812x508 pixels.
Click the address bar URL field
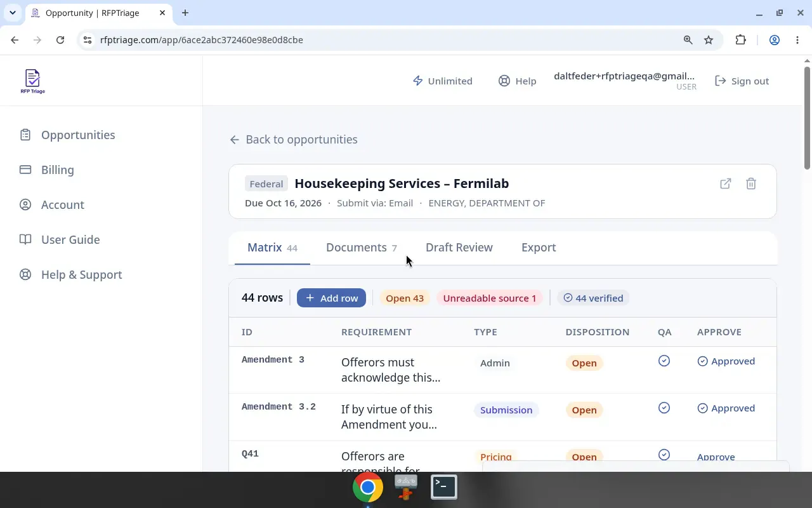pos(381,40)
